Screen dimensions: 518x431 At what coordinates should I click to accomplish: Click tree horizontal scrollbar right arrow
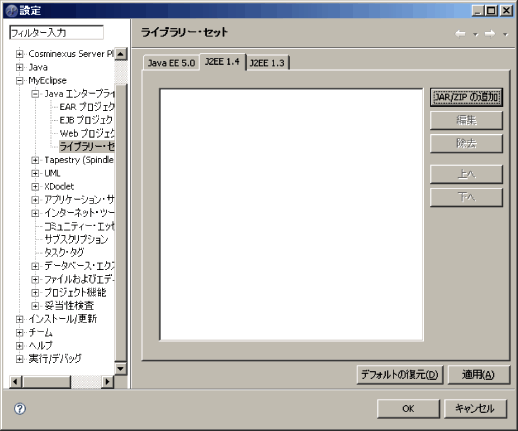coord(107,382)
